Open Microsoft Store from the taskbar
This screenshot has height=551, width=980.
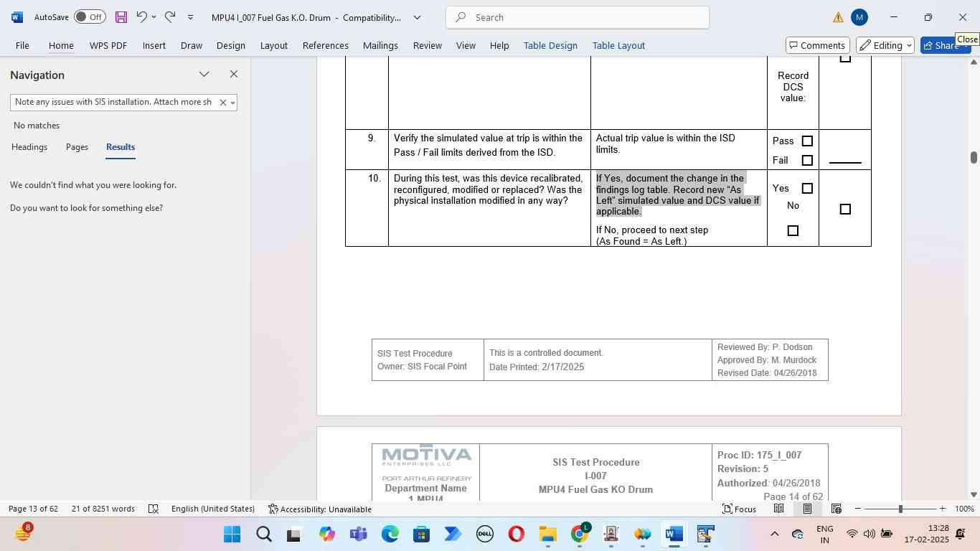[x=421, y=534]
